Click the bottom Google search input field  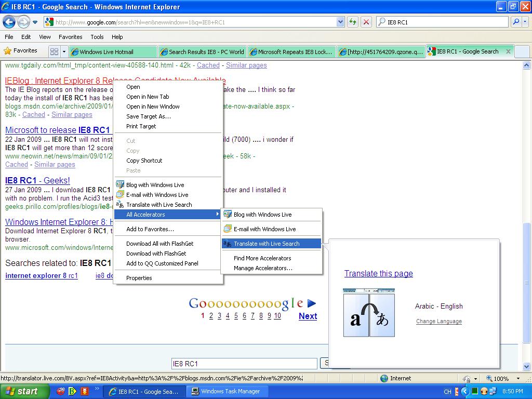coord(244,364)
